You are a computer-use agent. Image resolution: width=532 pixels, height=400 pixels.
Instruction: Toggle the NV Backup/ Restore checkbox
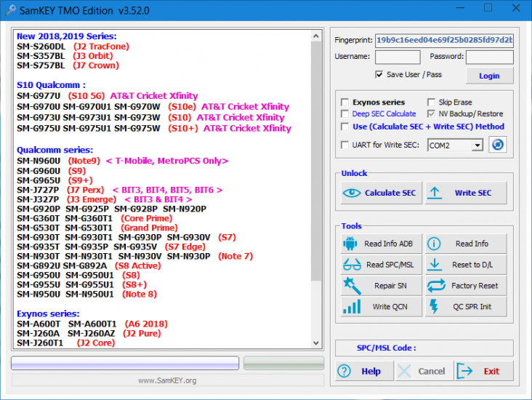click(431, 113)
